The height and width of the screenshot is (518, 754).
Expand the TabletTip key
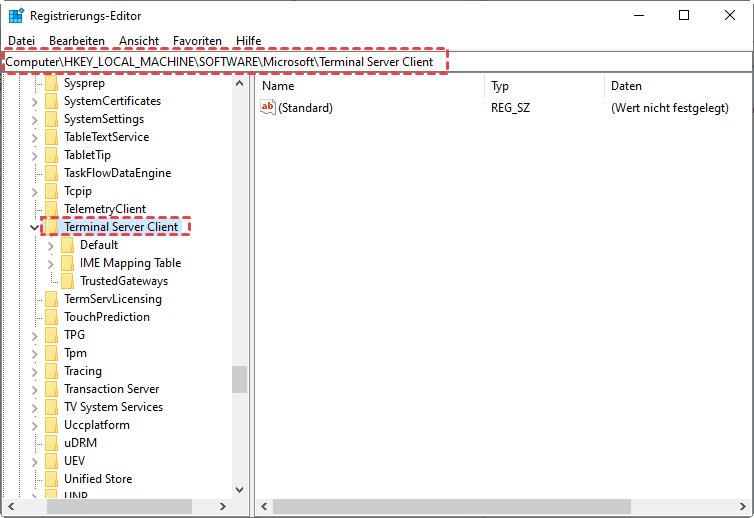[35, 156]
